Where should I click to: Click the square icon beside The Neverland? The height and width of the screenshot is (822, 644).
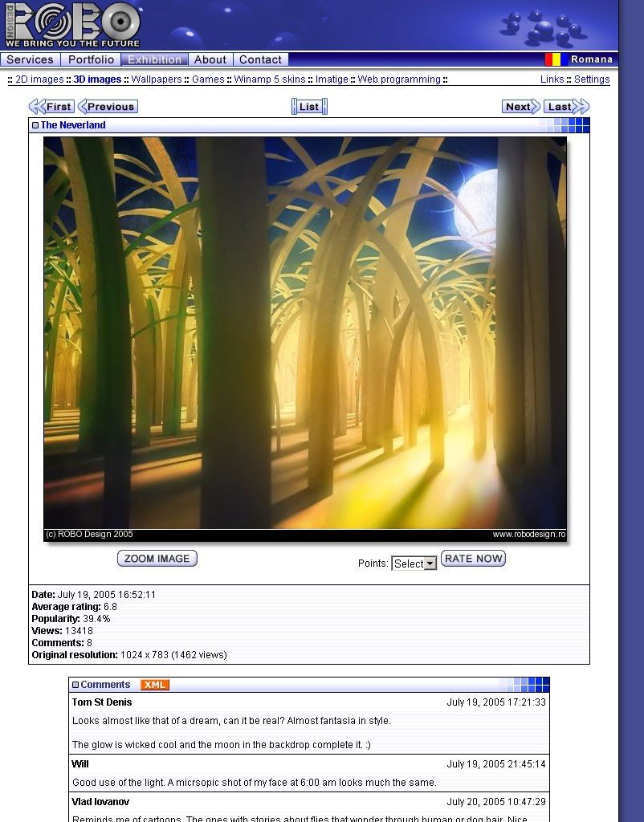tap(35, 125)
